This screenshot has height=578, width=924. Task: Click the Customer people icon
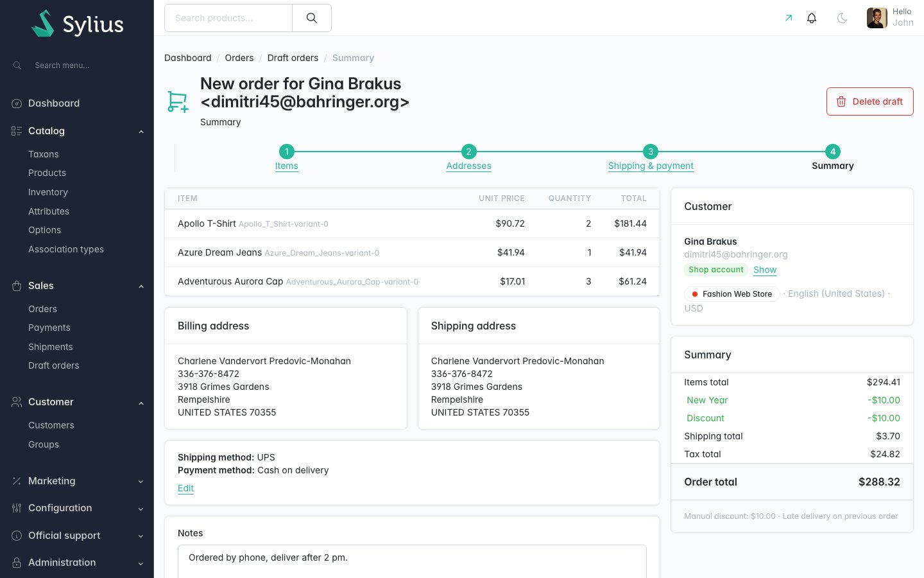coord(17,402)
